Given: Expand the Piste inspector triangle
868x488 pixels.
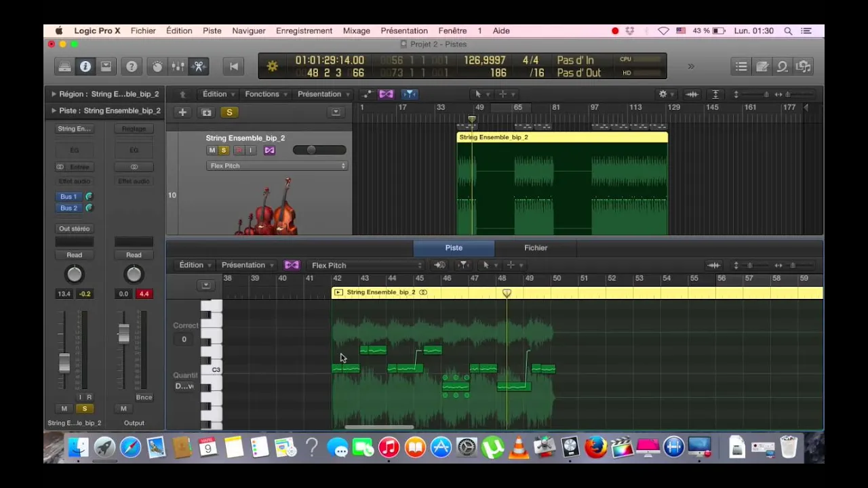Looking at the screenshot, I should (x=54, y=110).
